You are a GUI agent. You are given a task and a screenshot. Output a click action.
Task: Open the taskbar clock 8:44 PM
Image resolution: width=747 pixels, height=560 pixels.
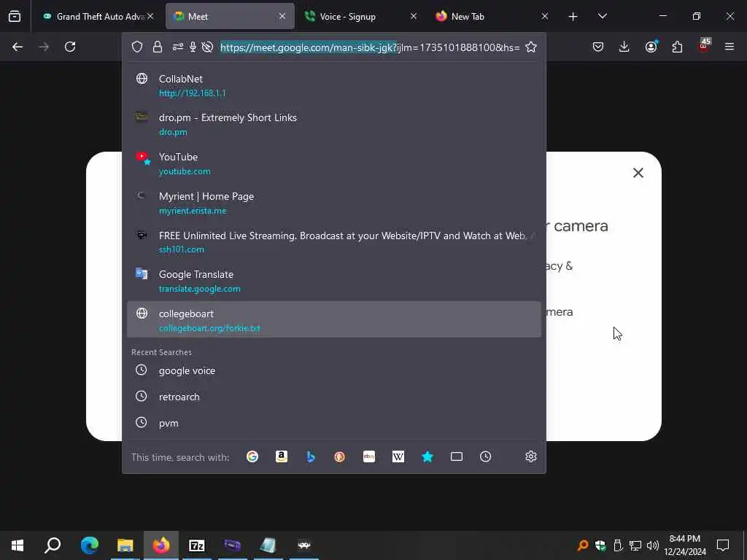pos(685,545)
